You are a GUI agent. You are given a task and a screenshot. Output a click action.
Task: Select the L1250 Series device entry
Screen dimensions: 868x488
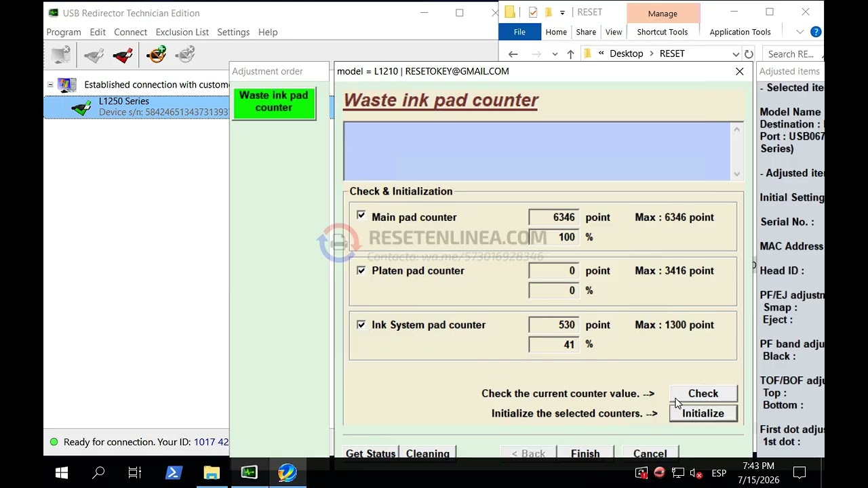click(x=136, y=106)
